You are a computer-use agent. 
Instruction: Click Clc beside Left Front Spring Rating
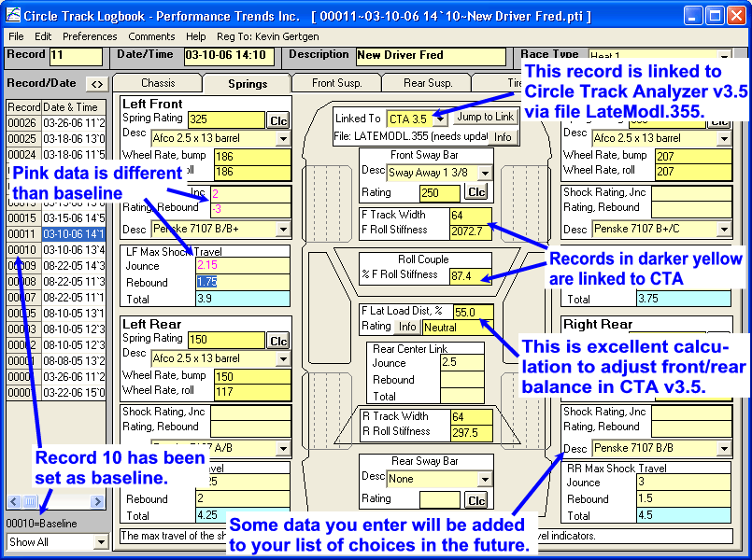(x=278, y=120)
